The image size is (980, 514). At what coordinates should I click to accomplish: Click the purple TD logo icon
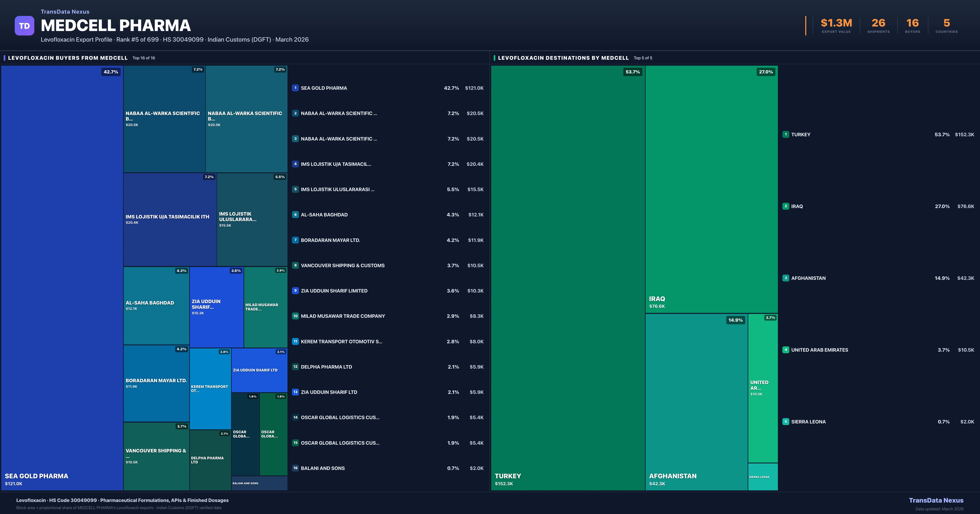pyautogui.click(x=24, y=26)
